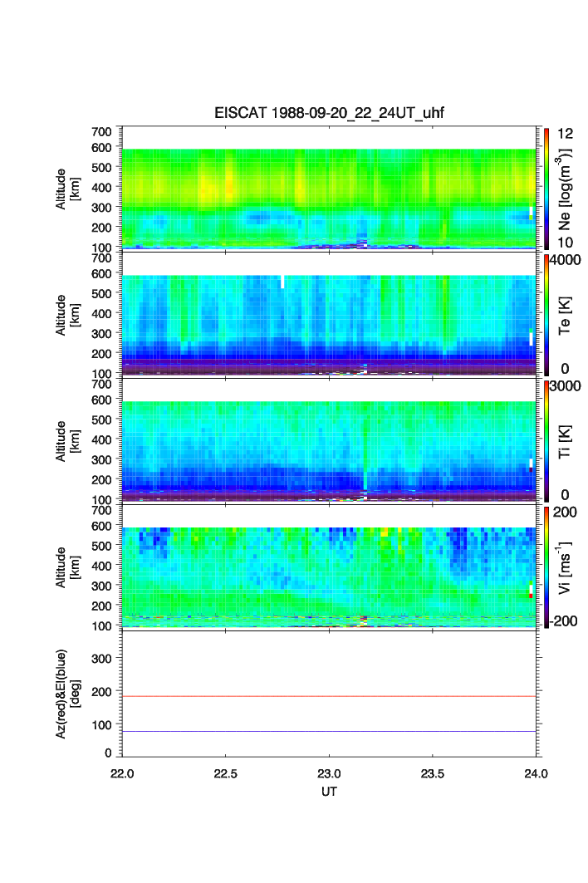Click the 24.0 tick label on time axis

tap(536, 773)
